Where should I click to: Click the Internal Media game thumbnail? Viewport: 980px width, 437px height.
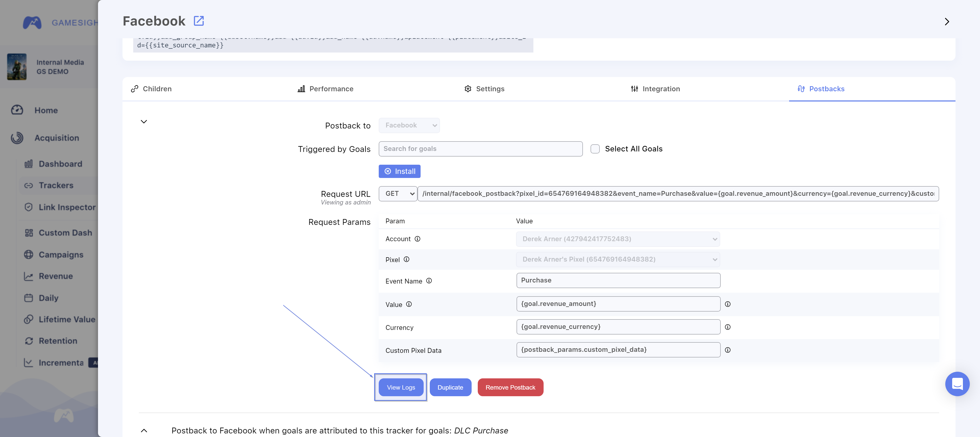coord(17,67)
